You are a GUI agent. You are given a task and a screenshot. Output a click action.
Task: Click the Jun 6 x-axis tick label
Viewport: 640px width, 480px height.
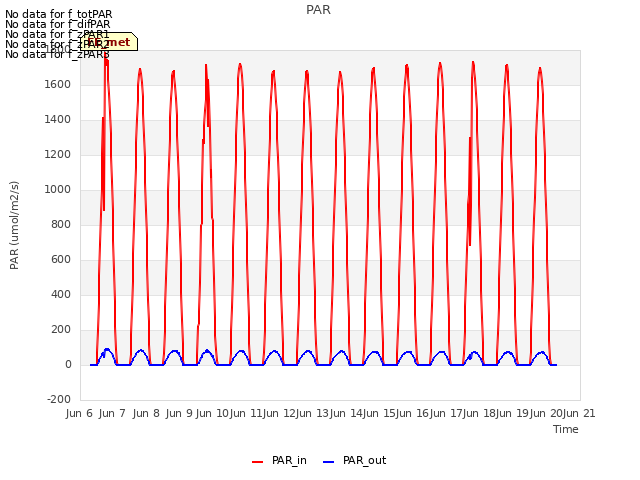(x=79, y=413)
